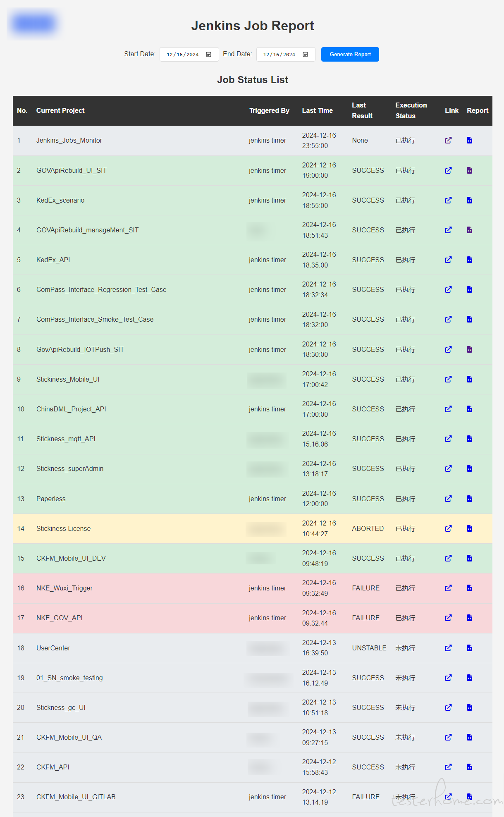Open external link for Stickiness License
Image resolution: width=504 pixels, height=817 pixels.
pos(448,528)
